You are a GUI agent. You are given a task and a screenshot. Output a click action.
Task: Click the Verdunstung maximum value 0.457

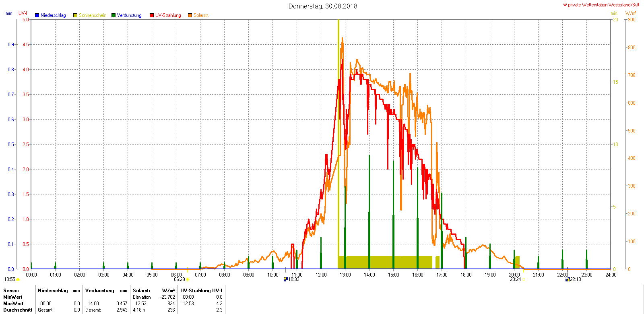click(x=122, y=304)
